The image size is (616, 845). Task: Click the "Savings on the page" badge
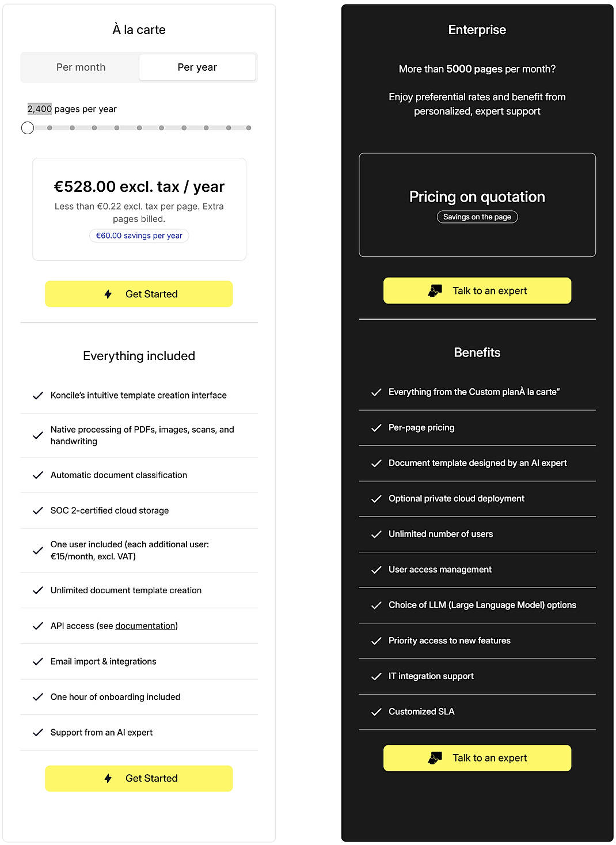(477, 217)
